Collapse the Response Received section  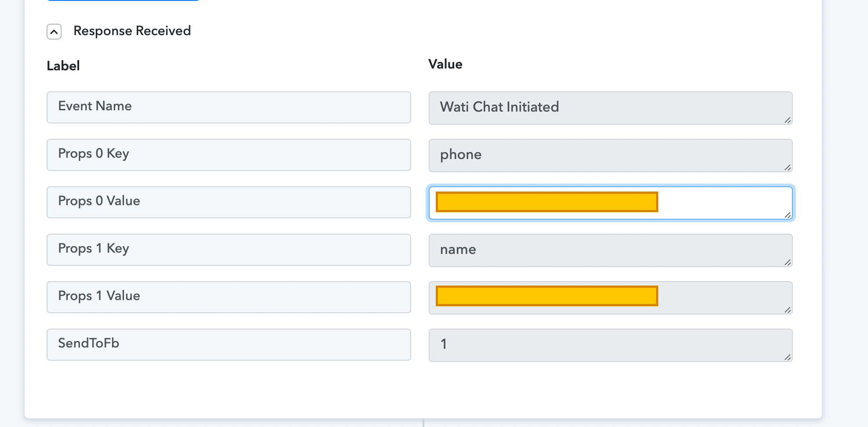54,32
